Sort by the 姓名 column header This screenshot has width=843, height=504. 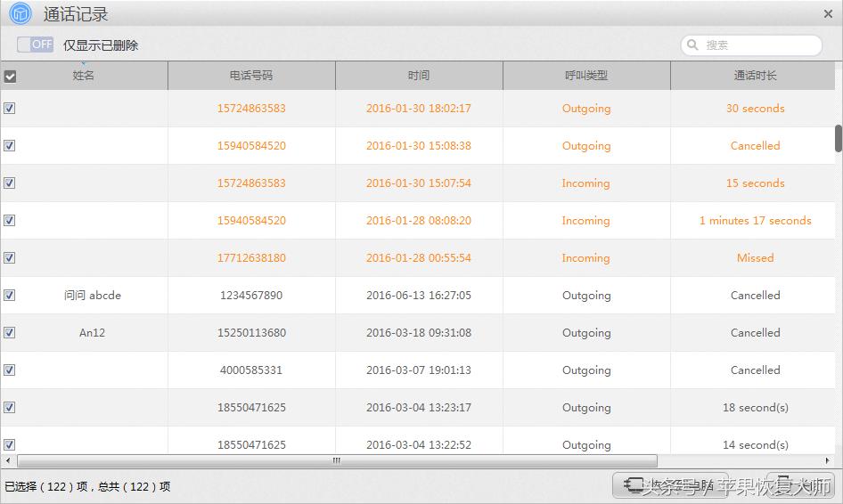[x=84, y=76]
